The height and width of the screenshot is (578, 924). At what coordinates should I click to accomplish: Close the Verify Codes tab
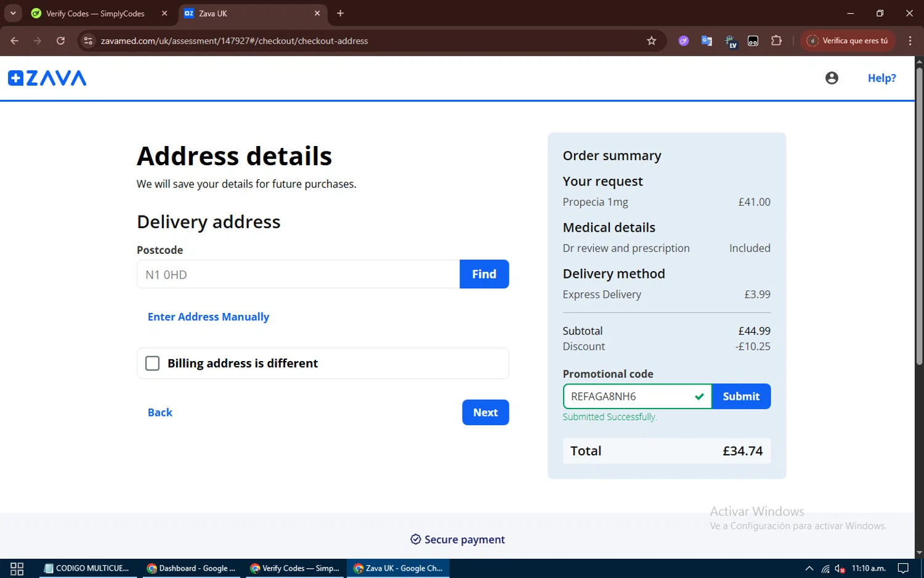point(164,14)
